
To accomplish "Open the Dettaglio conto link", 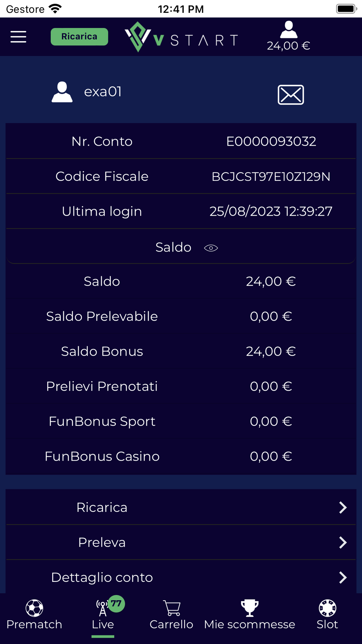I will tap(102, 578).
